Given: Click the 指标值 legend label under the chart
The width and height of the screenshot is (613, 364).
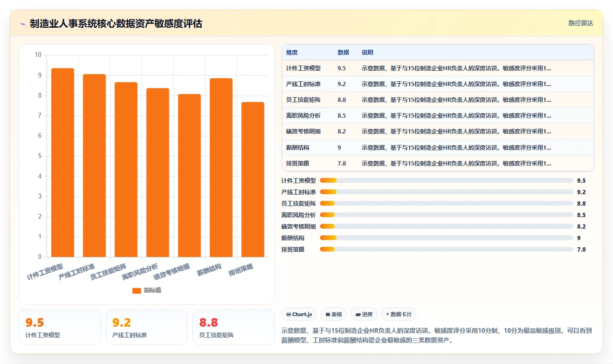Looking at the screenshot, I should [152, 290].
